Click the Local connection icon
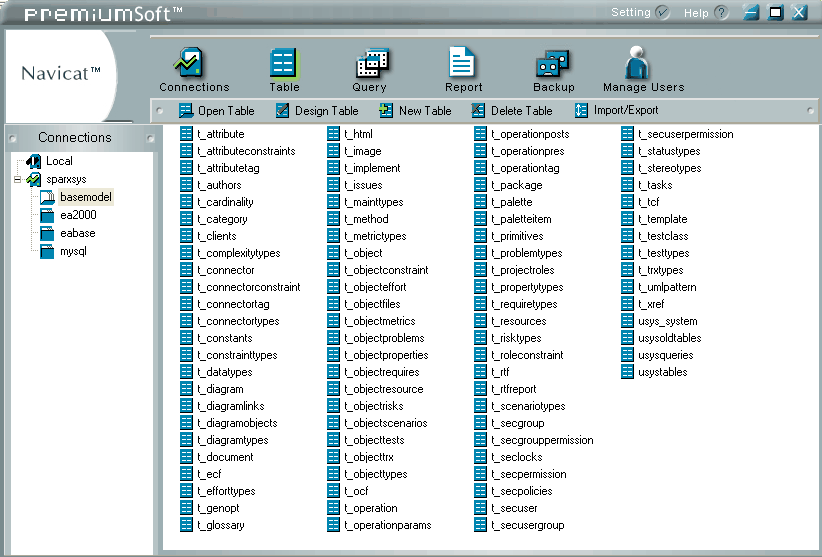 click(34, 161)
